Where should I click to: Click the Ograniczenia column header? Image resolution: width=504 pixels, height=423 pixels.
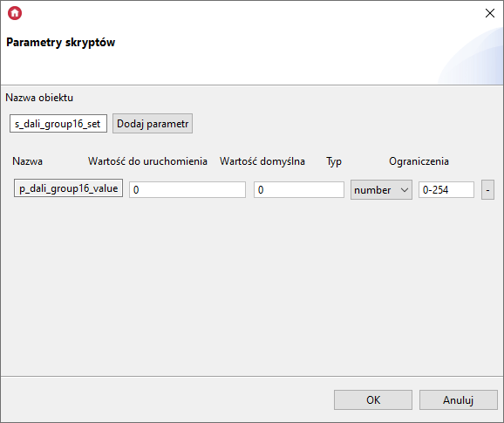(419, 161)
